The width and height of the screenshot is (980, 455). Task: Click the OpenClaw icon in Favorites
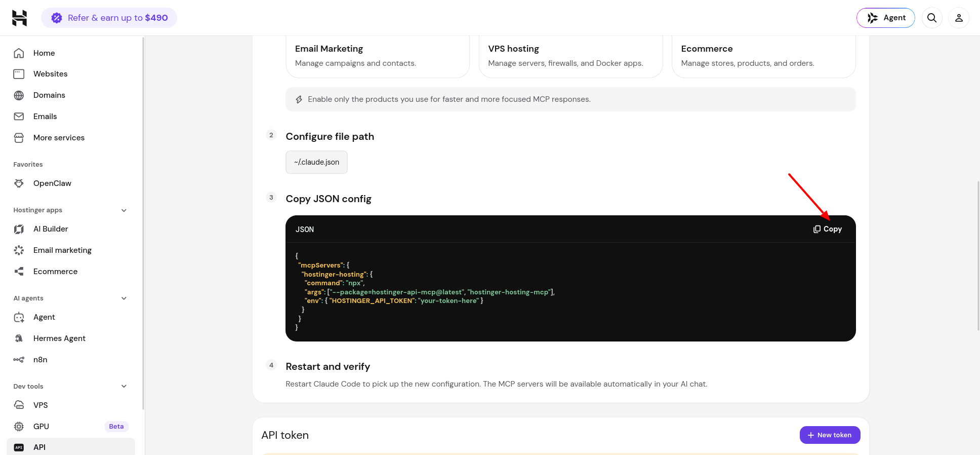point(19,183)
